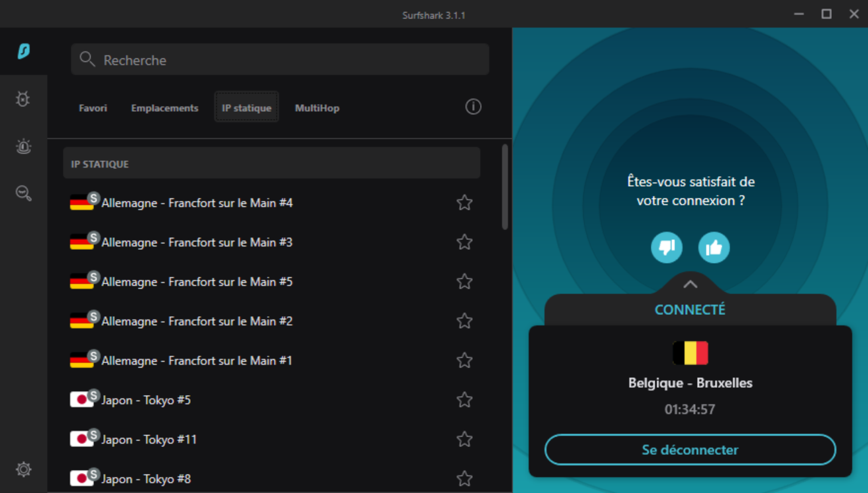Open the CleanWeb bug icon in sidebar
Image resolution: width=868 pixels, height=493 pixels.
point(24,99)
